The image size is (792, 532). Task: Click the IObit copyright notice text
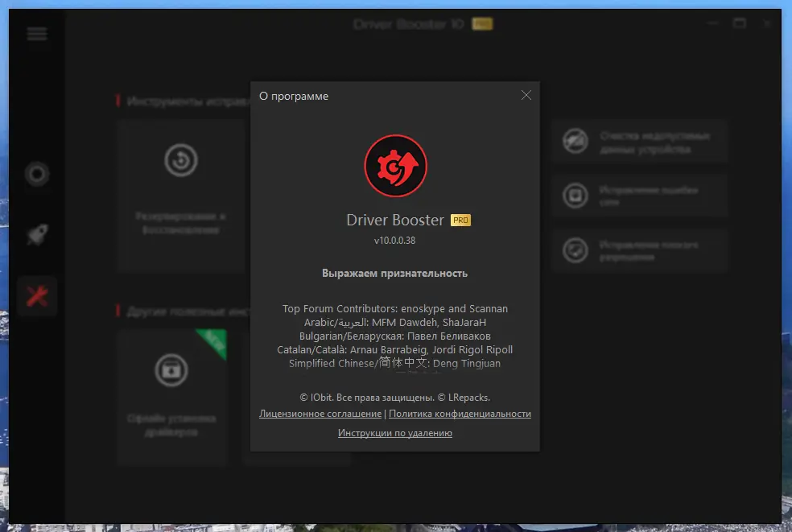tap(395, 398)
